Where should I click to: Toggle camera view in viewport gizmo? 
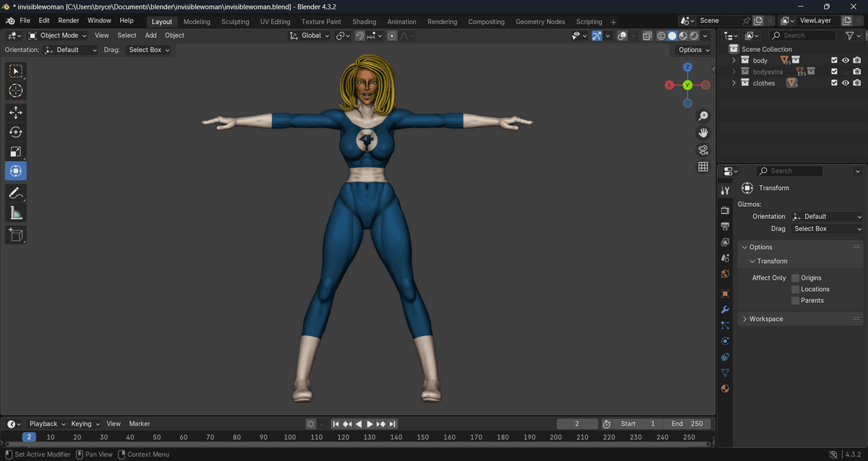coord(702,150)
